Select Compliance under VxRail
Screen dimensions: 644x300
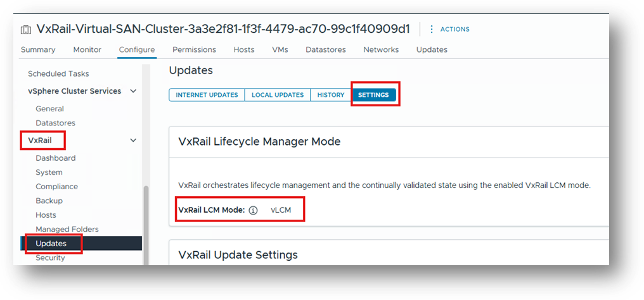coord(56,187)
